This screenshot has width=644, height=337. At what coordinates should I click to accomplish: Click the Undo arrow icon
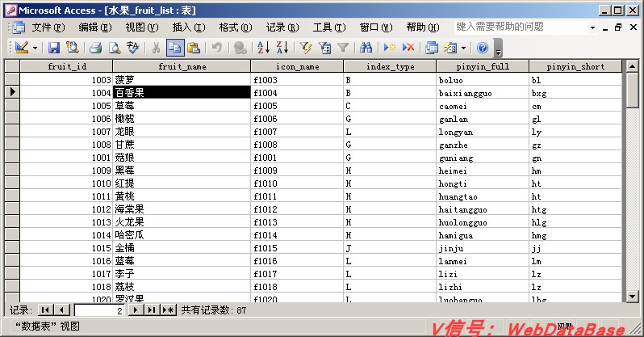coord(217,48)
